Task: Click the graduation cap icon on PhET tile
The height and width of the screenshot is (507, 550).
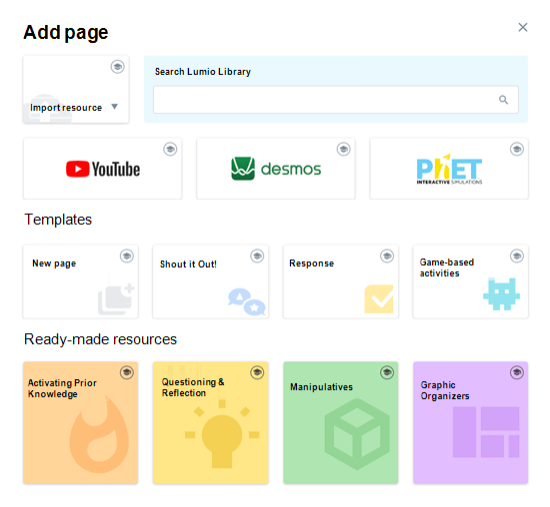Action: click(517, 149)
